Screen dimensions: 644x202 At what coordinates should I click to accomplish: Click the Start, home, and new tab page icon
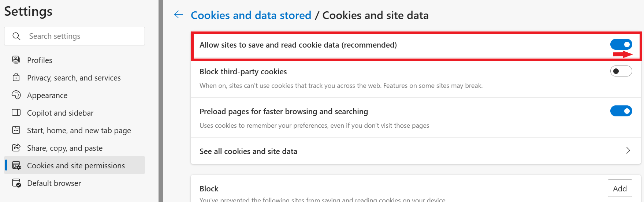[16, 130]
